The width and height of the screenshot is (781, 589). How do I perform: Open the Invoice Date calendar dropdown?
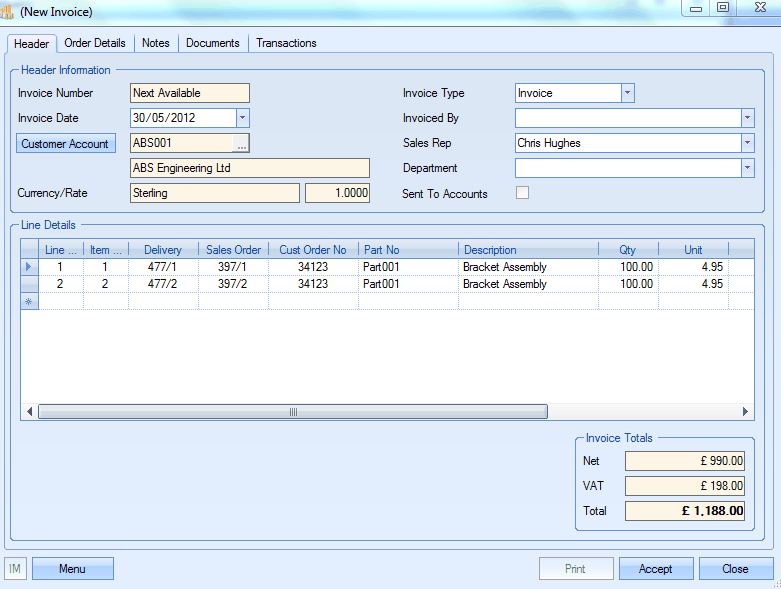pos(242,118)
